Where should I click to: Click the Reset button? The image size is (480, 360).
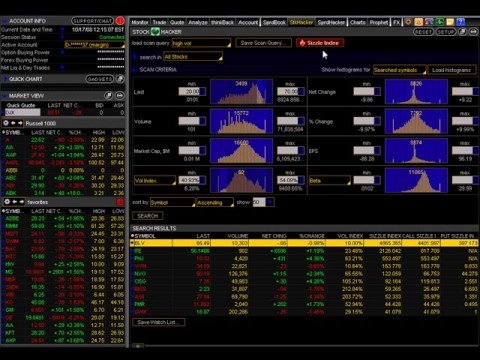pyautogui.click(x=423, y=32)
